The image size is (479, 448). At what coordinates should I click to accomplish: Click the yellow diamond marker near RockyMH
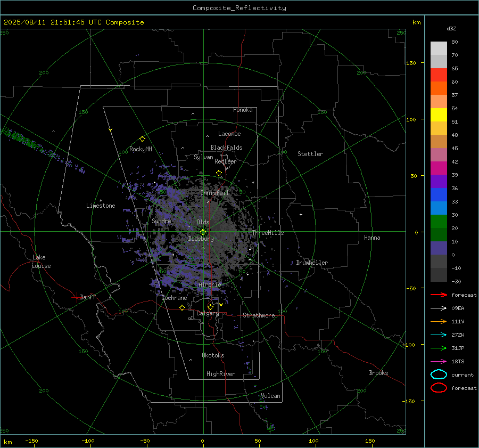tap(142, 139)
